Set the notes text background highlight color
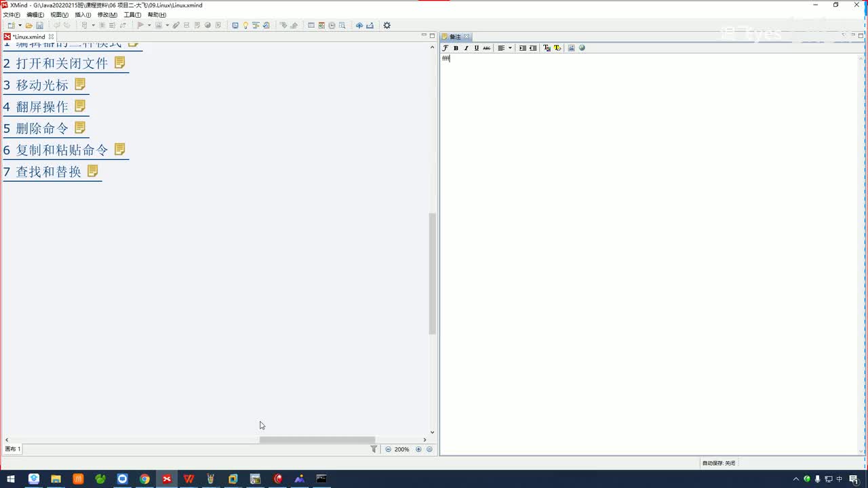 pyautogui.click(x=557, y=48)
